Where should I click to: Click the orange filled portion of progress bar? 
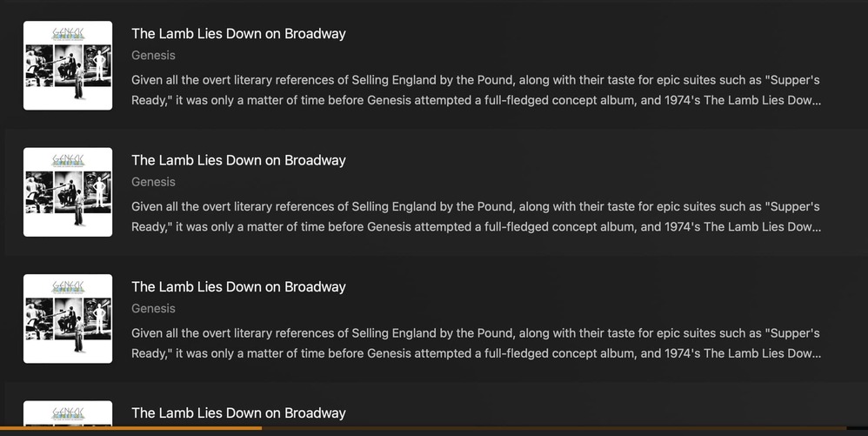130,428
